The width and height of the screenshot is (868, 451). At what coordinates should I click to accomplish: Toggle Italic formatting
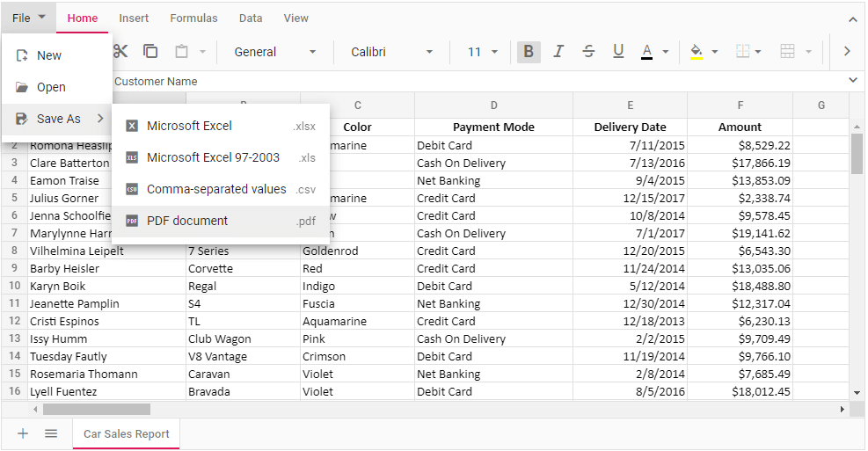click(x=558, y=52)
